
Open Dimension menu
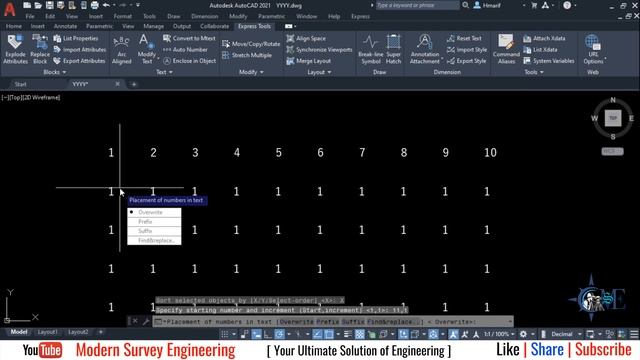click(x=204, y=17)
